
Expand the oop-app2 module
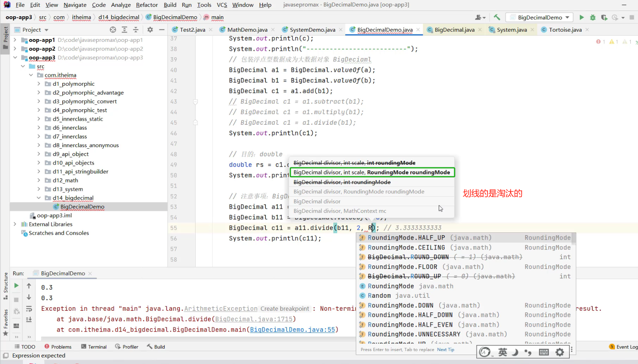15,49
